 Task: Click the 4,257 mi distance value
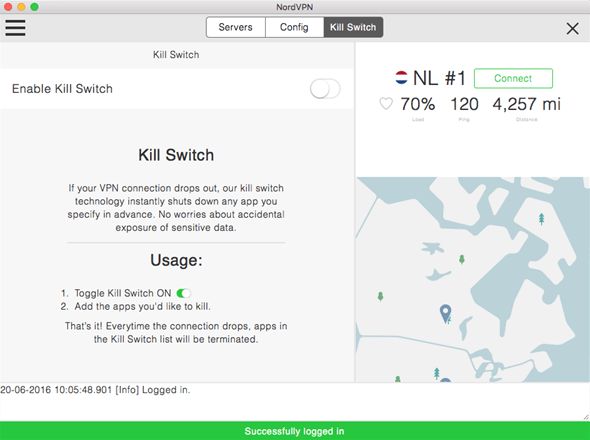[526, 104]
